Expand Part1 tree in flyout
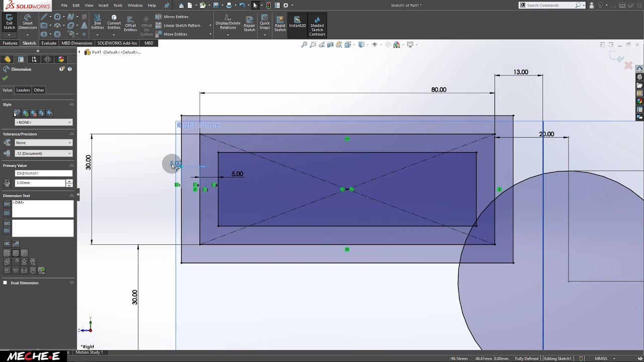Image resolution: width=644 pixels, height=362 pixels. click(79, 52)
